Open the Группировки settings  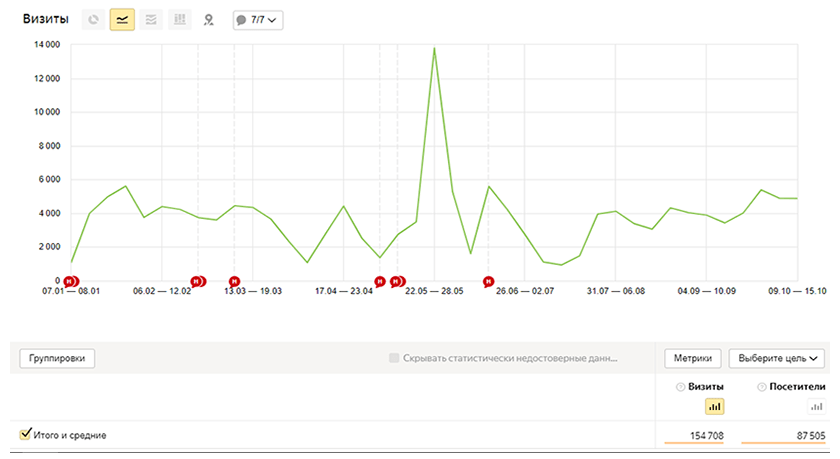[57, 358]
